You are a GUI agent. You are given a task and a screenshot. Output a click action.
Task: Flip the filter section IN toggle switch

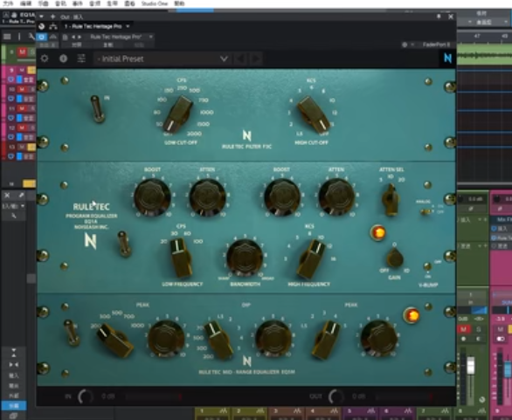(97, 109)
